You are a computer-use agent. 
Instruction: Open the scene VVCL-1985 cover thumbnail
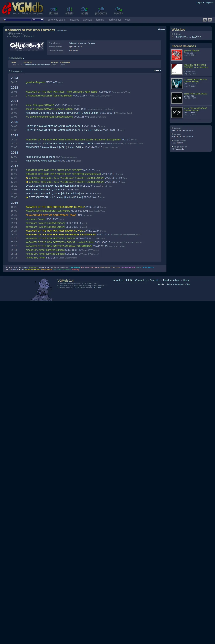(177, 98)
